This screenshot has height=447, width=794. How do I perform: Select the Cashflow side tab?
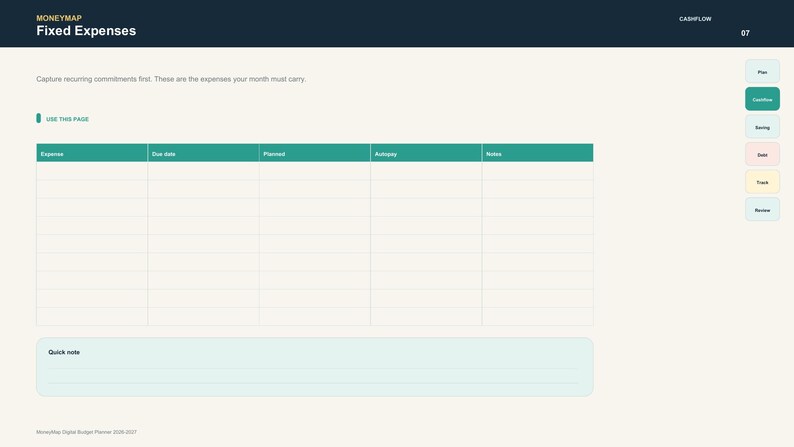(762, 99)
